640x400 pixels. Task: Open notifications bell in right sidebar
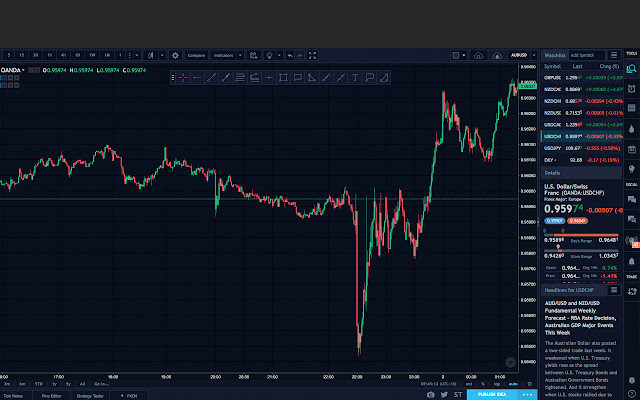(631, 261)
